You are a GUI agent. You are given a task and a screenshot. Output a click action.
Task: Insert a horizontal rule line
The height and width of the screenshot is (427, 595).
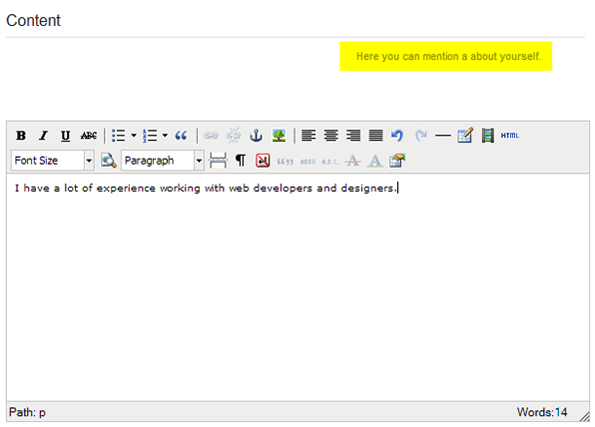[442, 136]
